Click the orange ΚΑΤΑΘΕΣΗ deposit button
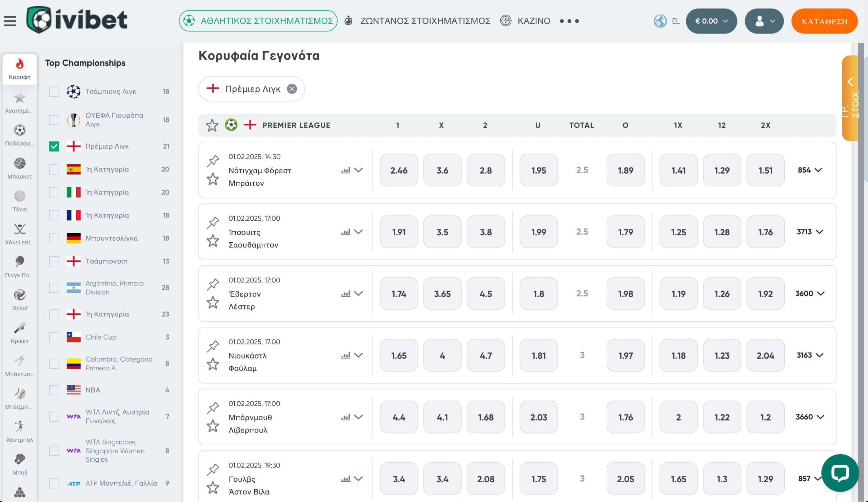 824,21
